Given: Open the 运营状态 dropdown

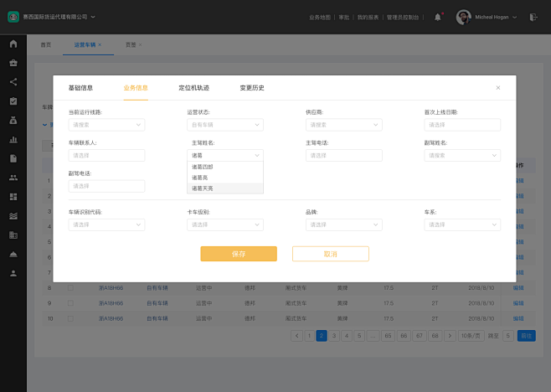Looking at the screenshot, I should (225, 125).
